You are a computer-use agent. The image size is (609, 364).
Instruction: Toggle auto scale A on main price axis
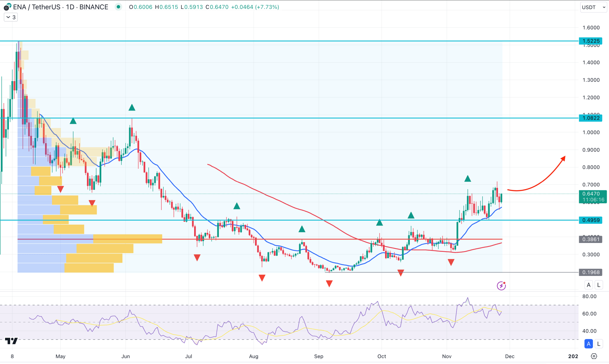(589, 285)
